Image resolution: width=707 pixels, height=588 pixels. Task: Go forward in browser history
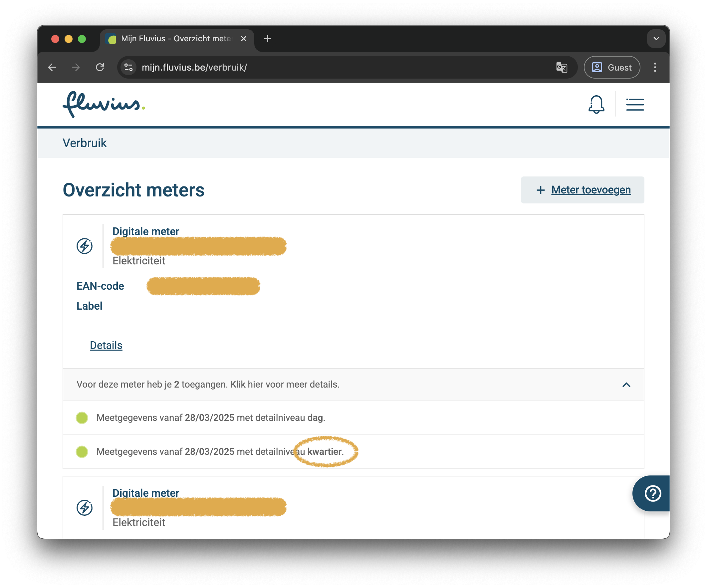click(x=76, y=67)
